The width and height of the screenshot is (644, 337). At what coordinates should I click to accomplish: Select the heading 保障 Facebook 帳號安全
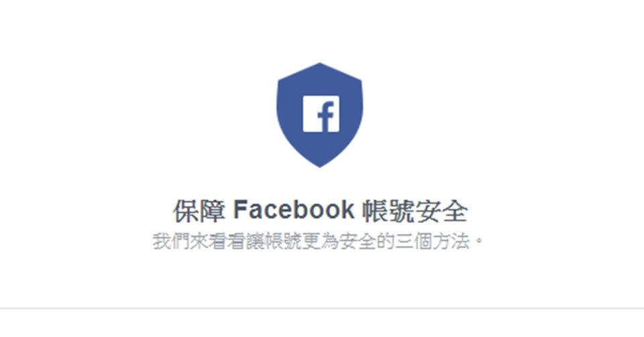321,211
